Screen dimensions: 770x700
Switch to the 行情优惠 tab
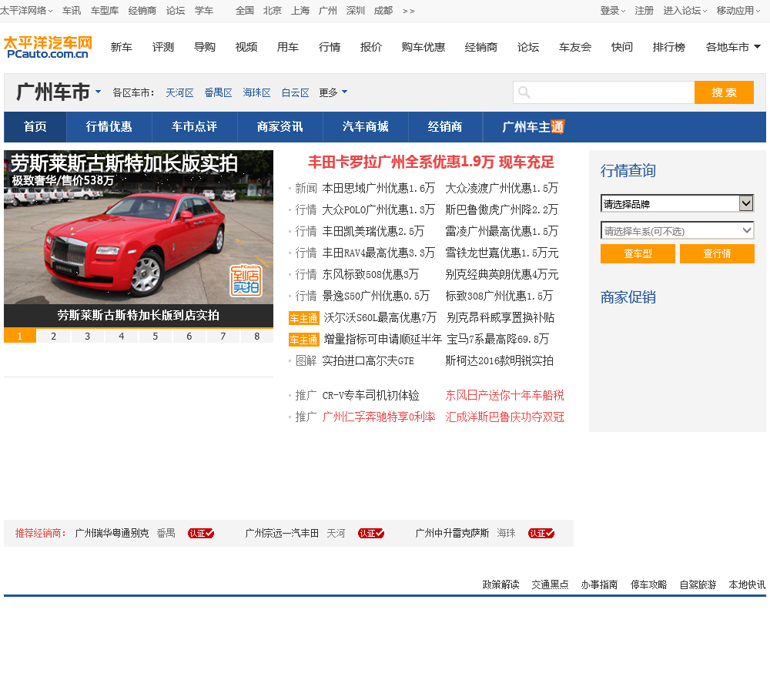click(109, 127)
